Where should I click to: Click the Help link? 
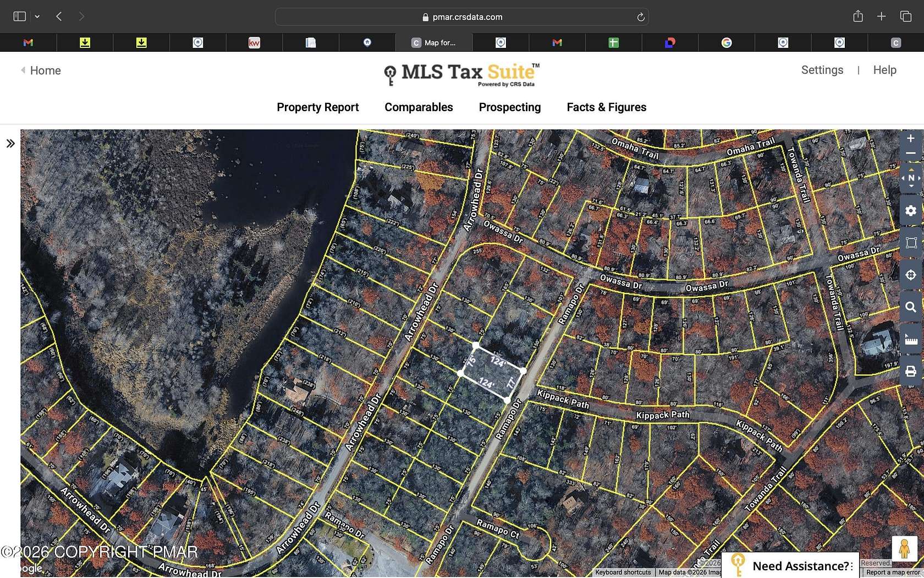[884, 70]
